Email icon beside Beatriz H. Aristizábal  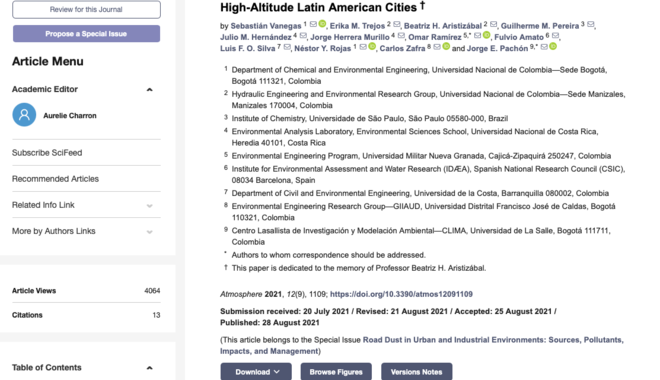pyautogui.click(x=493, y=24)
